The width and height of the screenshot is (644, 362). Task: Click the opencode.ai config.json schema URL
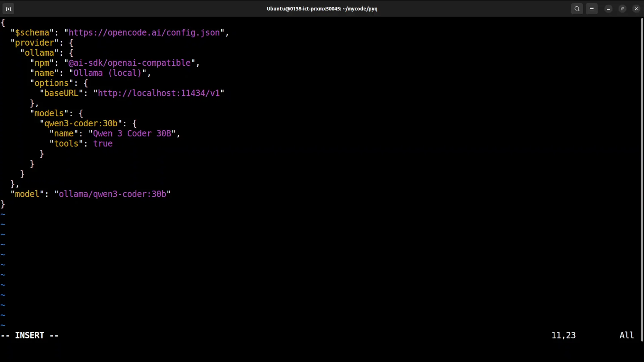(144, 33)
